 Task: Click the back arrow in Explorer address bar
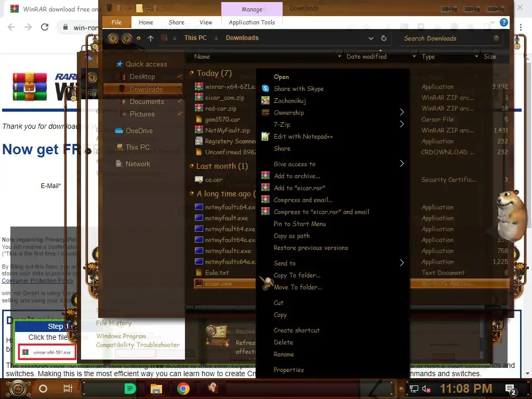tap(113, 38)
